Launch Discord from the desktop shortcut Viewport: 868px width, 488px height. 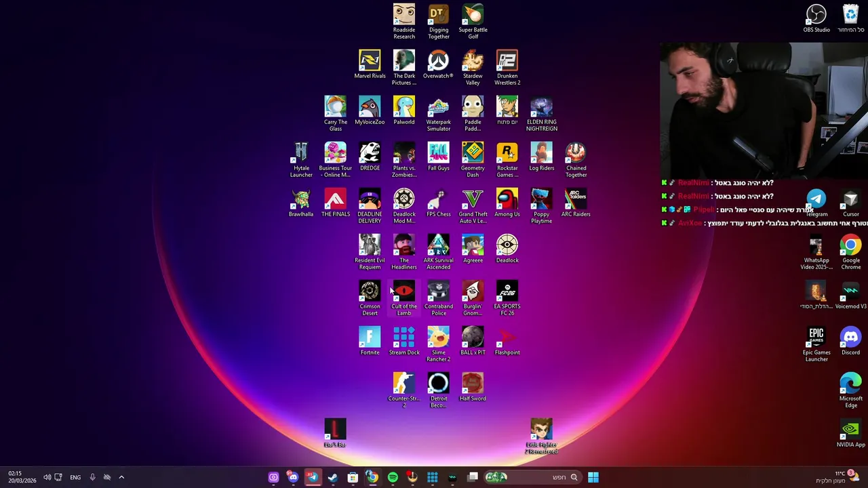click(850, 341)
